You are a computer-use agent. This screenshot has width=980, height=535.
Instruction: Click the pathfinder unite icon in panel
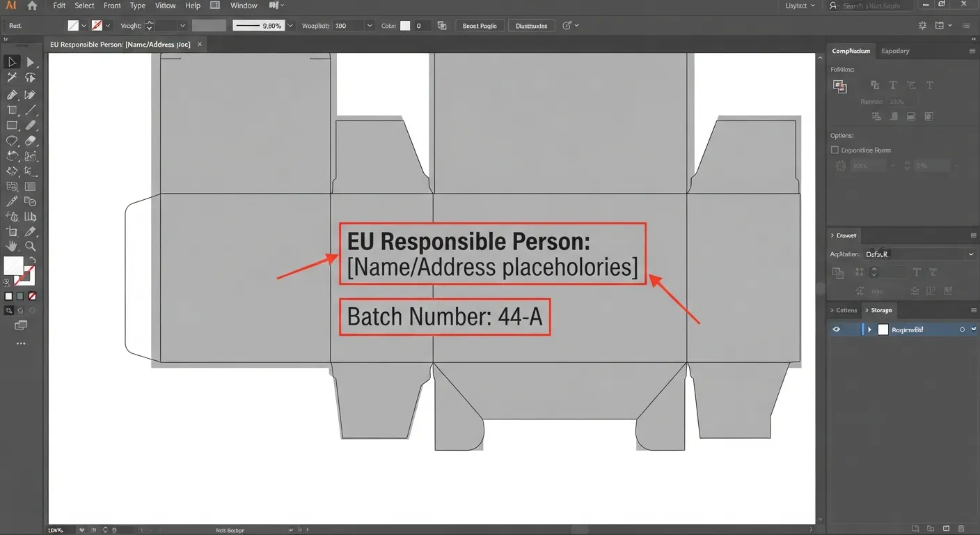pos(840,86)
